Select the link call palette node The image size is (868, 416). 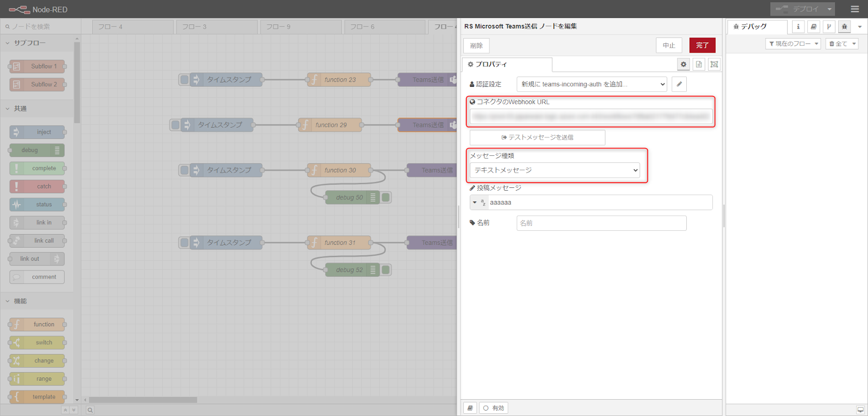(x=37, y=241)
